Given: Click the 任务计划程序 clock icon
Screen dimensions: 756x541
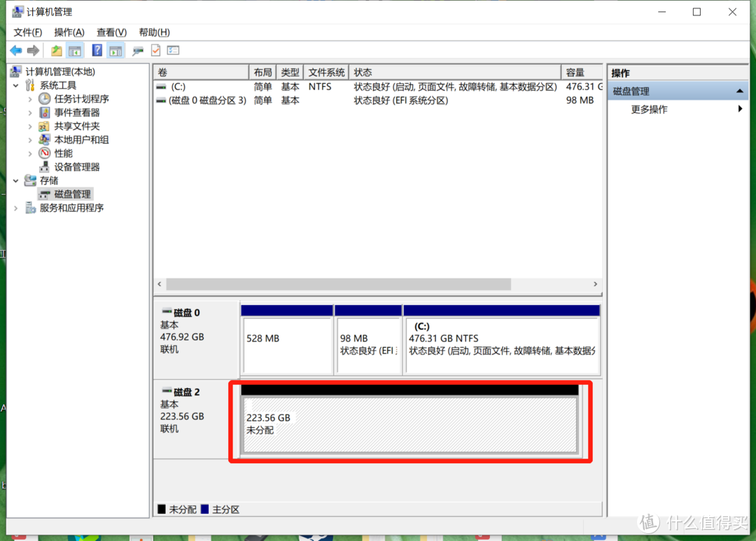Looking at the screenshot, I should tap(44, 99).
